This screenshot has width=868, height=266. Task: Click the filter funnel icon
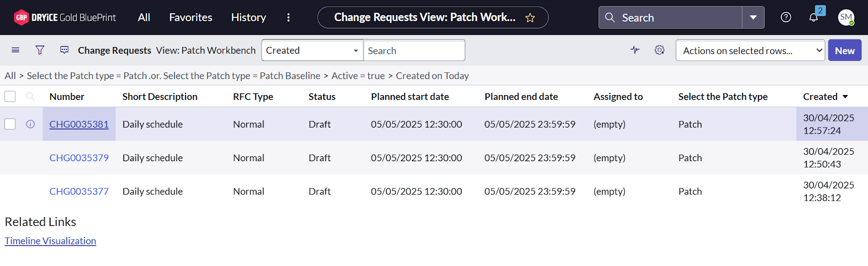(x=40, y=50)
